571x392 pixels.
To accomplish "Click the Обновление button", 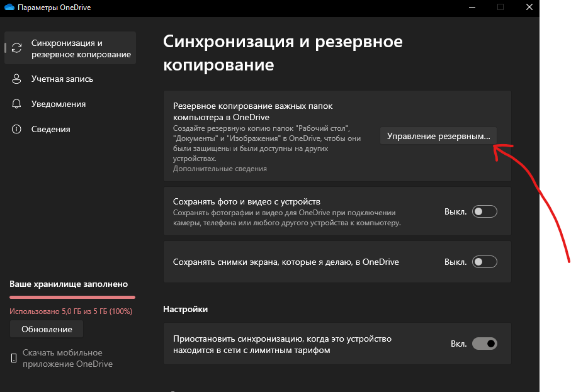I will pyautogui.click(x=47, y=329).
